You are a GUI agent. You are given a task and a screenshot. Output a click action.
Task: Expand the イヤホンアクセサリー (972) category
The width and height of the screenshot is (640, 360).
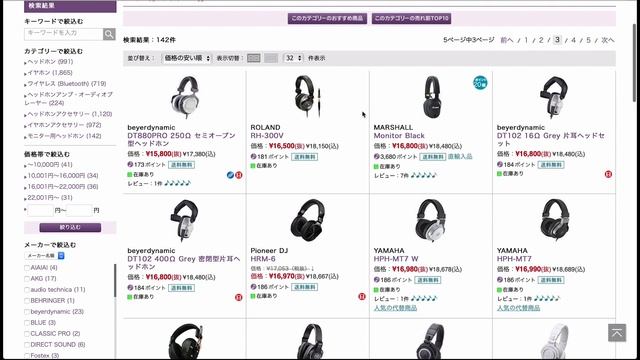tap(64, 125)
